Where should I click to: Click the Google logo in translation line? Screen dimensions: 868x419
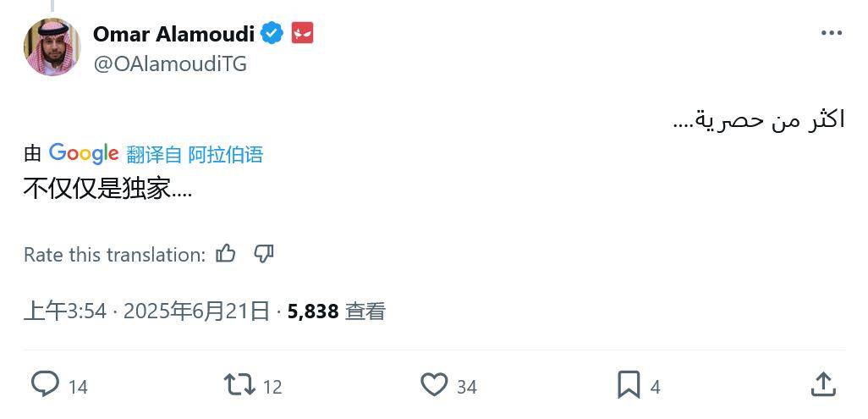(x=83, y=153)
